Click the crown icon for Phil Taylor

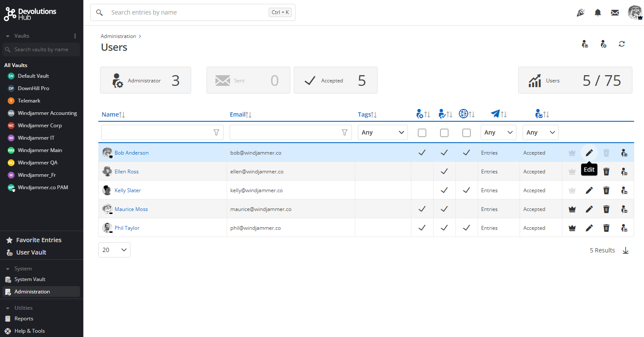(572, 228)
